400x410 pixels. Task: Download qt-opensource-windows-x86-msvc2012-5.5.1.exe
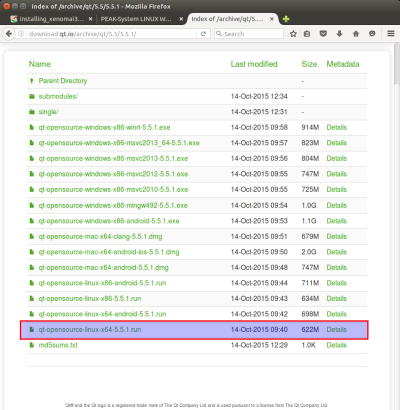(x=113, y=174)
